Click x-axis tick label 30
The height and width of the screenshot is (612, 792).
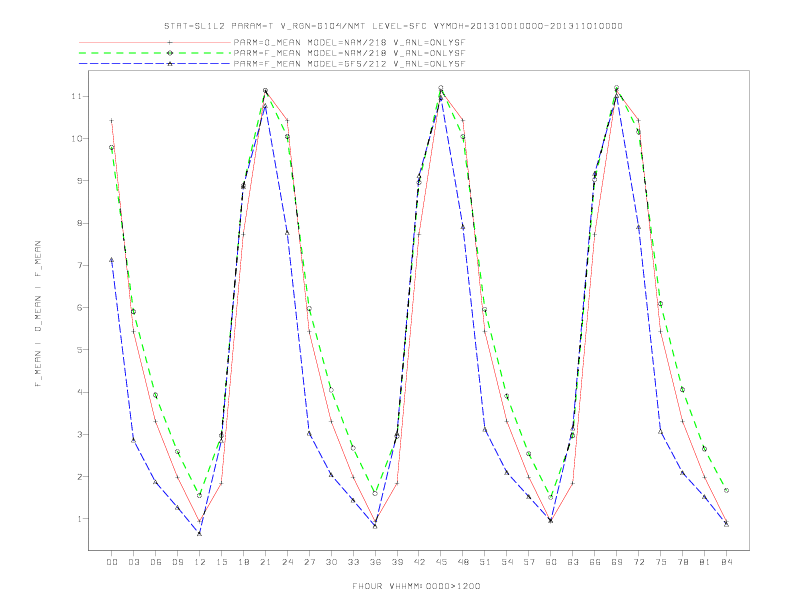pos(331,562)
